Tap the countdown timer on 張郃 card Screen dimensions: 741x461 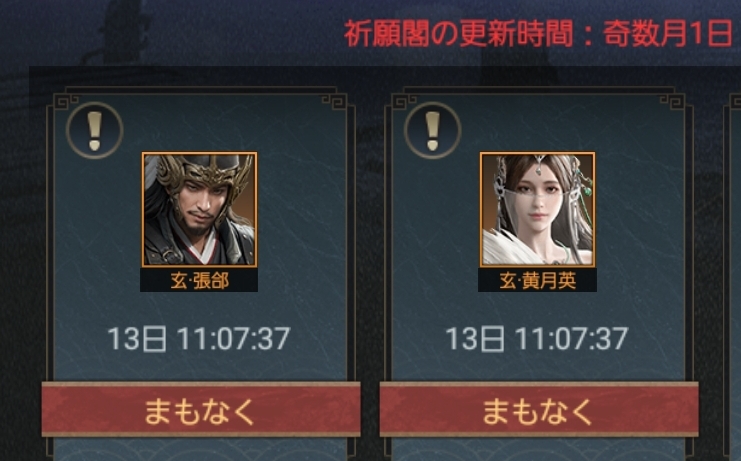click(x=198, y=339)
